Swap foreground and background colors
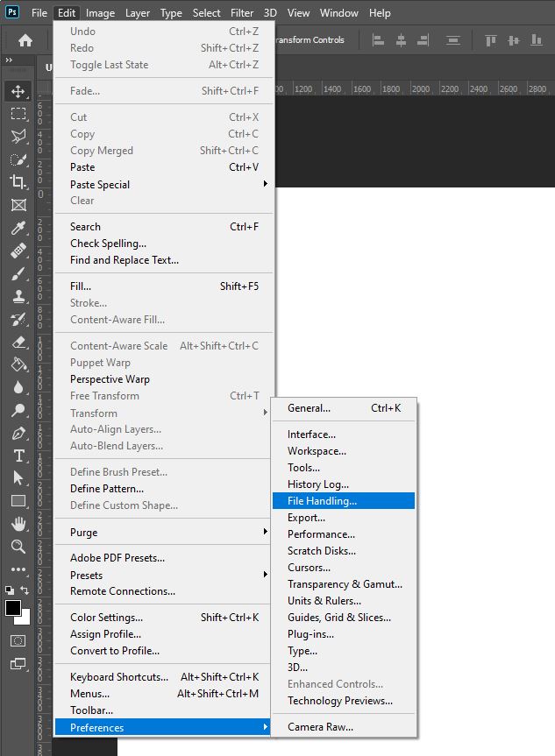 (25, 590)
